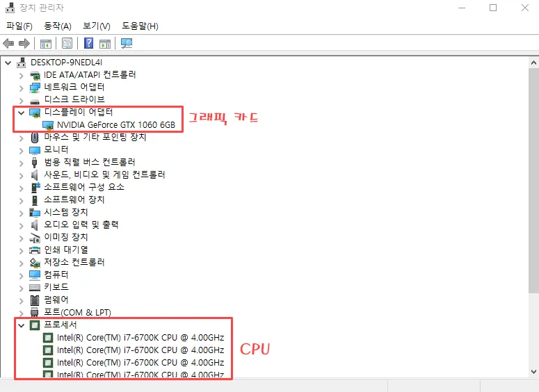Click the scan for hardware changes icon
This screenshot has width=539, height=392.
click(x=127, y=43)
